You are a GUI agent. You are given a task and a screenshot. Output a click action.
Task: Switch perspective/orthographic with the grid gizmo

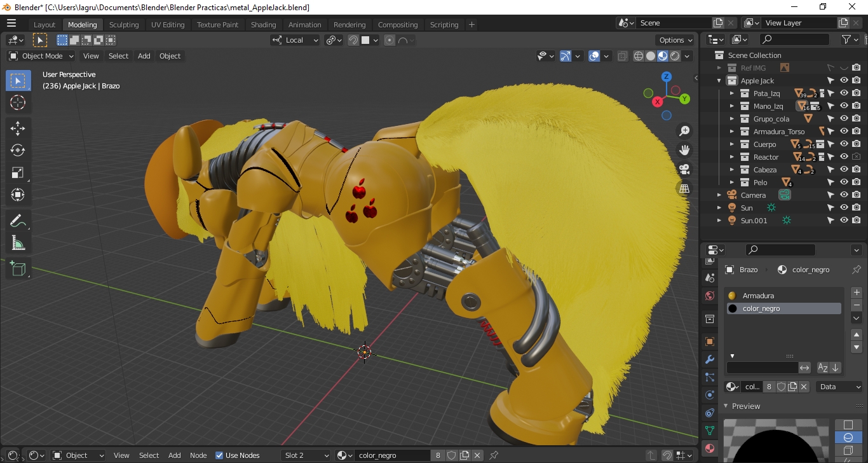coord(684,188)
